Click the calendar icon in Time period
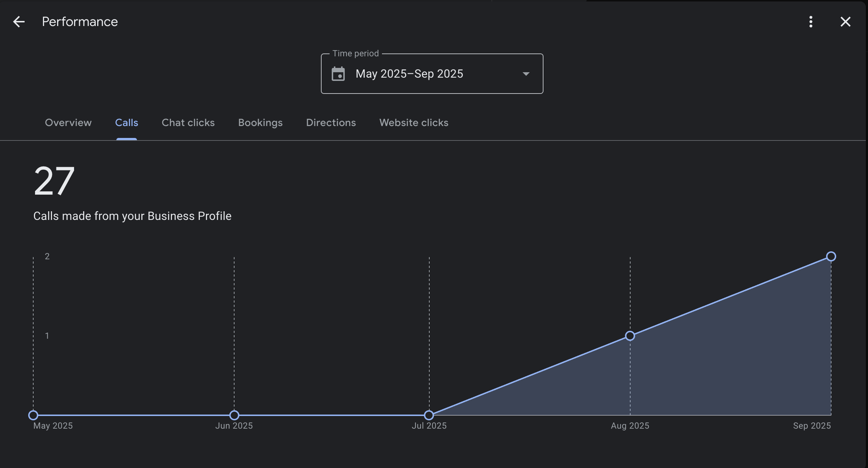868x468 pixels. 338,74
